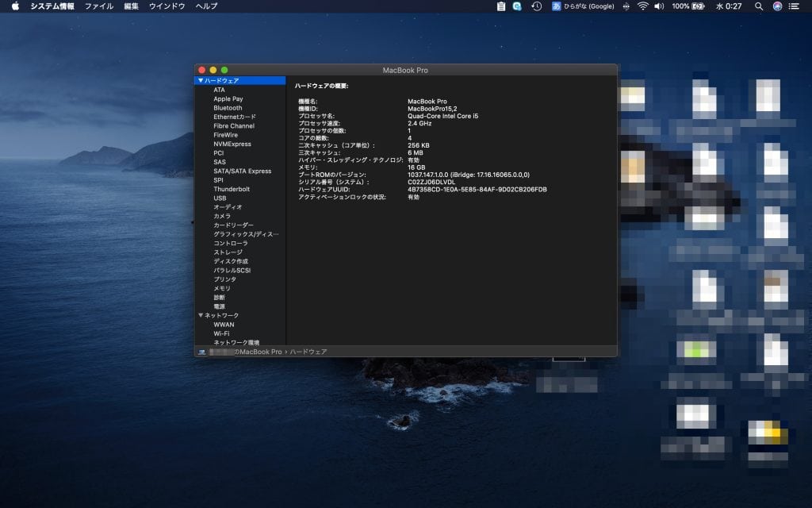Select ATA in the sidebar
812x508 pixels.
(219, 90)
